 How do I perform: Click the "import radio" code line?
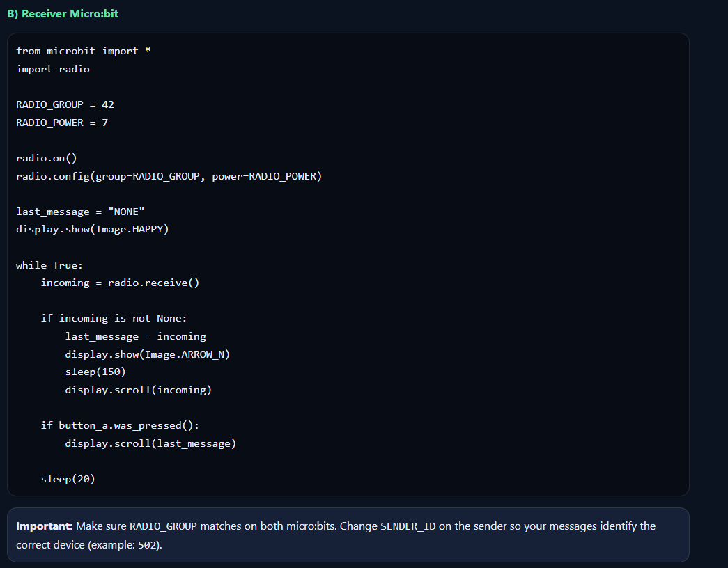[x=53, y=69]
